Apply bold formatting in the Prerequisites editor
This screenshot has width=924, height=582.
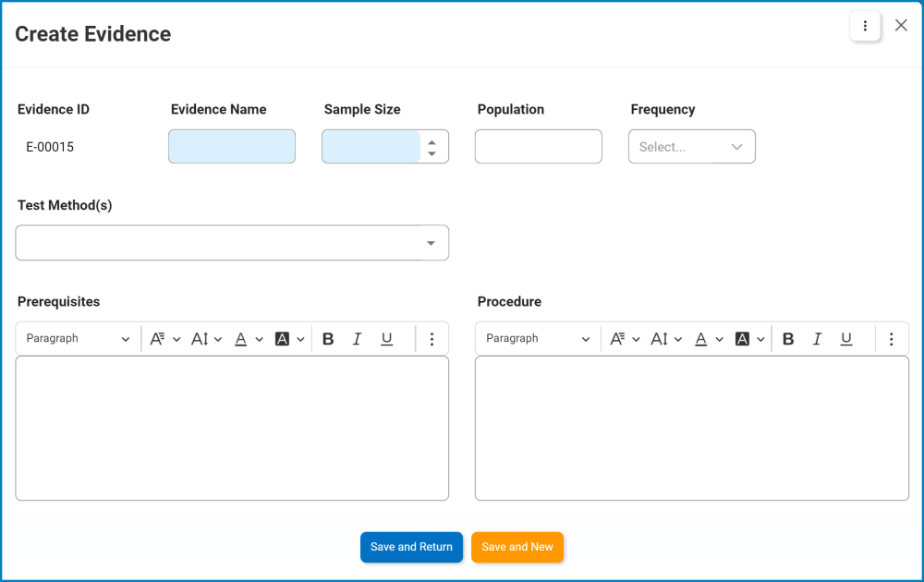point(328,338)
